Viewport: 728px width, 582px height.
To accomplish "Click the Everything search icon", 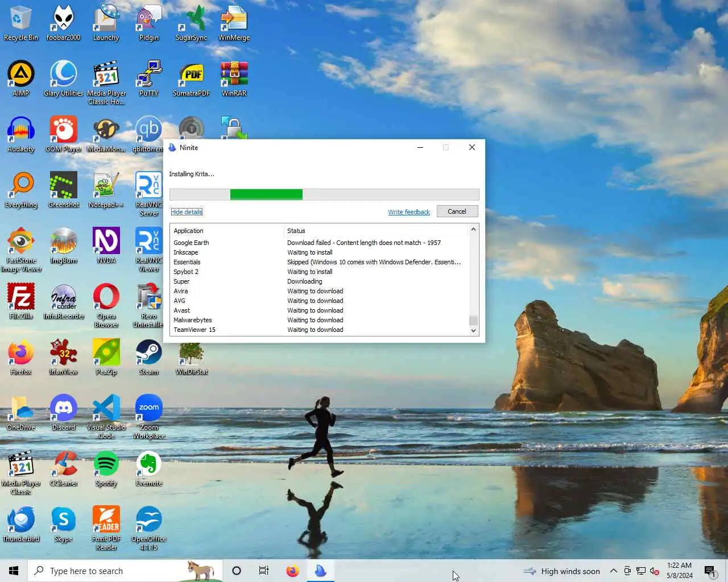I will (x=20, y=190).
